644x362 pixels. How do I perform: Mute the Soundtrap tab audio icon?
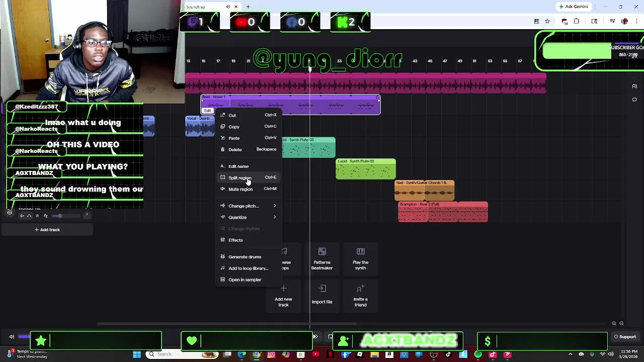[x=228, y=7]
